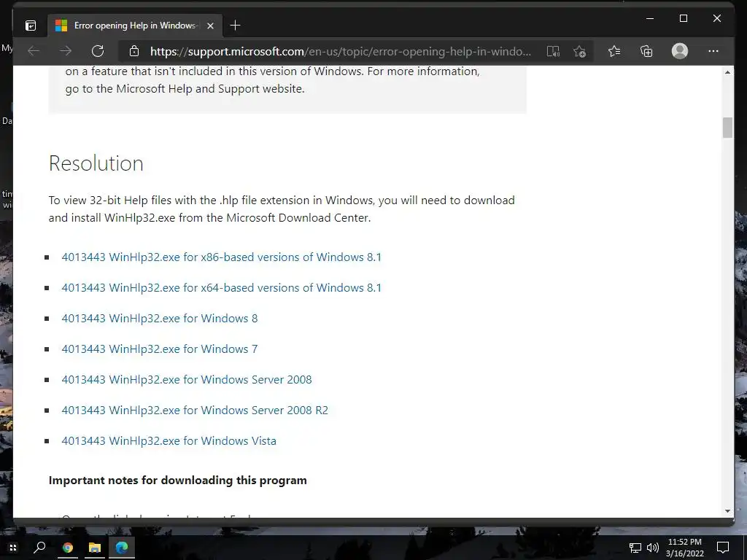This screenshot has height=560, width=747.
Task: Open the Favorites list
Action: [614, 51]
